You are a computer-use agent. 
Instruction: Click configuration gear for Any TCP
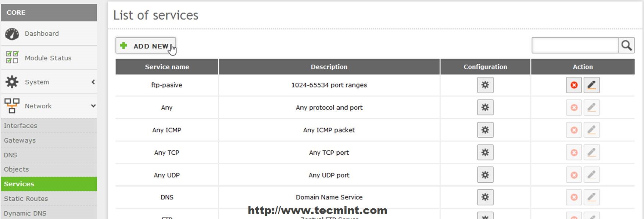pyautogui.click(x=485, y=152)
